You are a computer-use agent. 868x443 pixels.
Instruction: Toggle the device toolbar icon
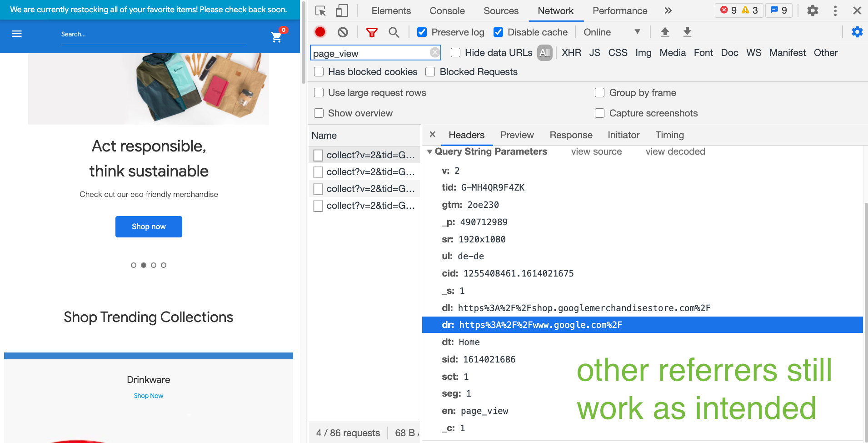pos(342,11)
